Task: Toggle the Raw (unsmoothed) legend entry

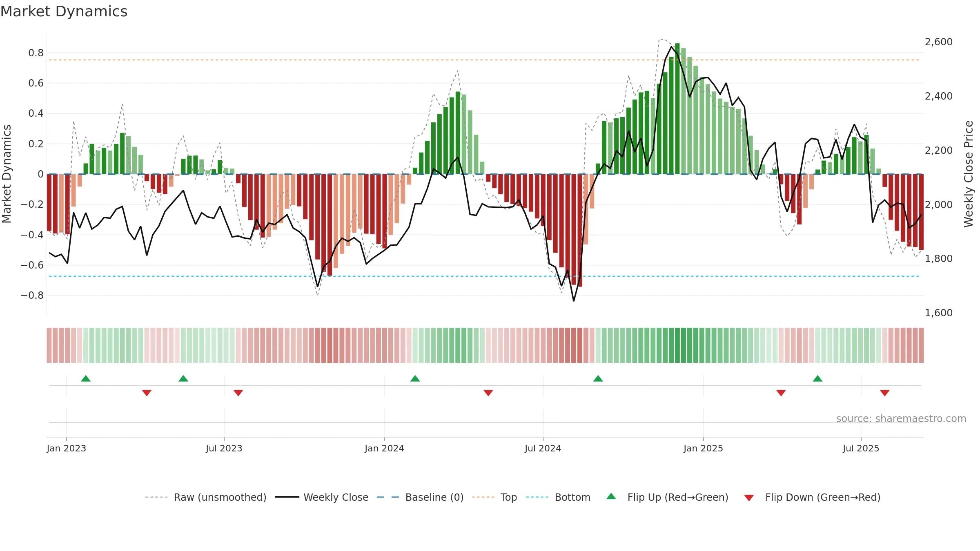Action: point(205,497)
